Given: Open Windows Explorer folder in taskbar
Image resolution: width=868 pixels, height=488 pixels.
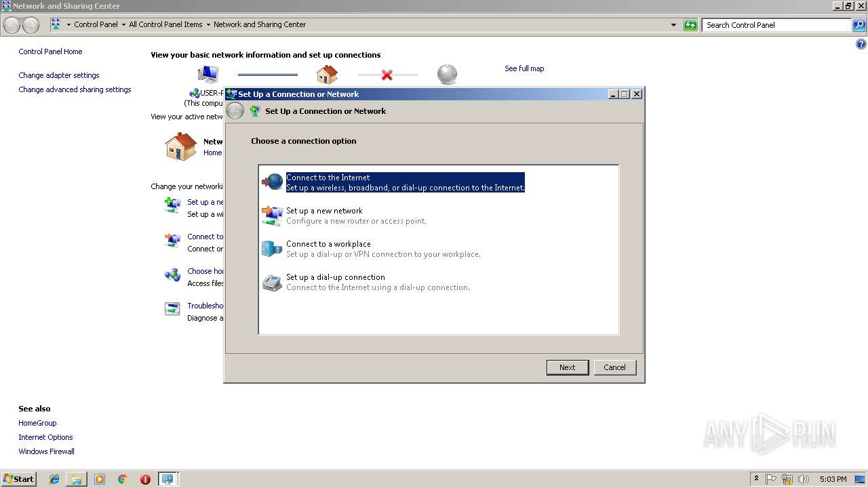Looking at the screenshot, I should [x=77, y=479].
